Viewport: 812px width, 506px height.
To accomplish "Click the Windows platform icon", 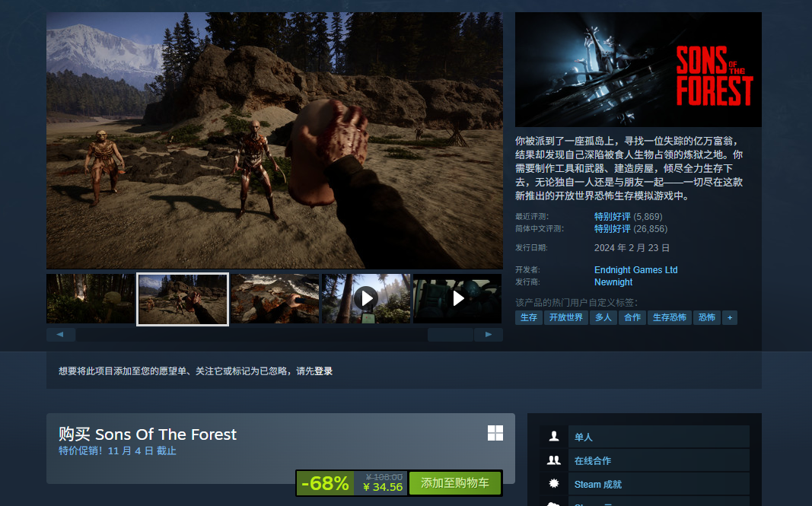I will 495,433.
